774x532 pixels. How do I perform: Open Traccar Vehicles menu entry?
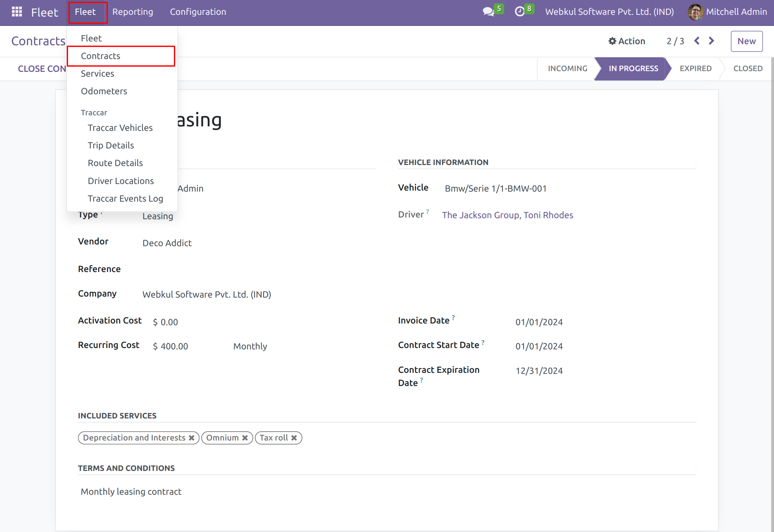[x=120, y=128]
